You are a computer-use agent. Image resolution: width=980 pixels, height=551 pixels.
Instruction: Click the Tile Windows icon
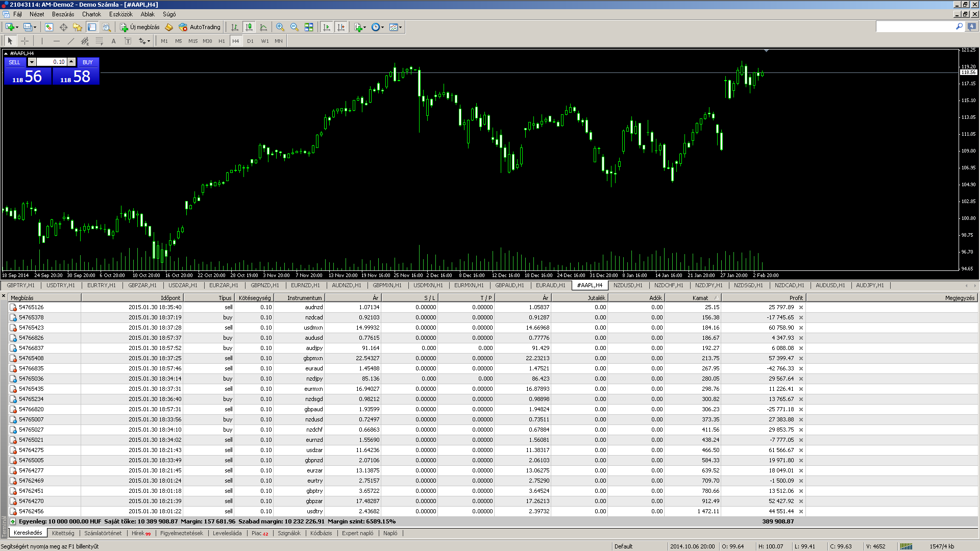(x=309, y=27)
